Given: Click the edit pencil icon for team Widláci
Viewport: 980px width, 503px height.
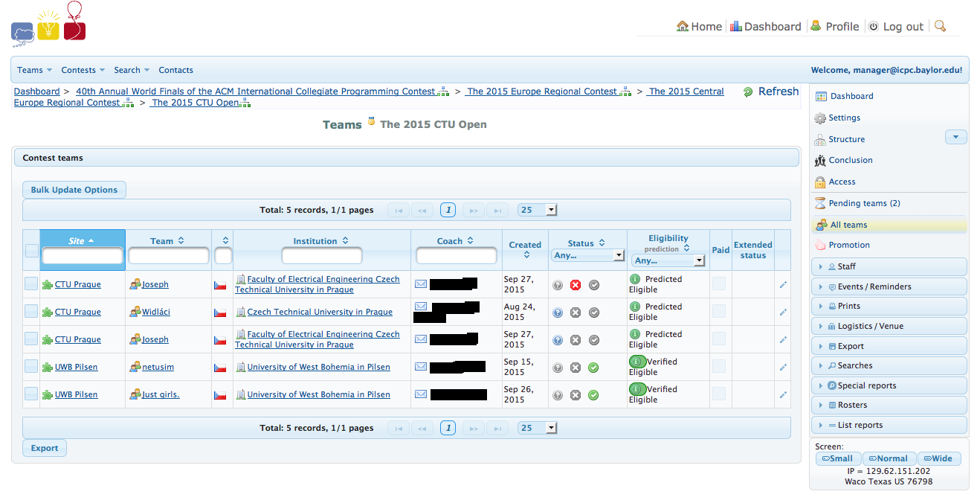Looking at the screenshot, I should (783, 313).
